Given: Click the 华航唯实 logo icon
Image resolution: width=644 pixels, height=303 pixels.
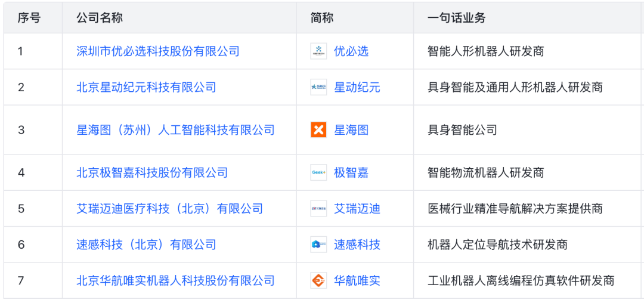Looking at the screenshot, I should coord(318,281).
